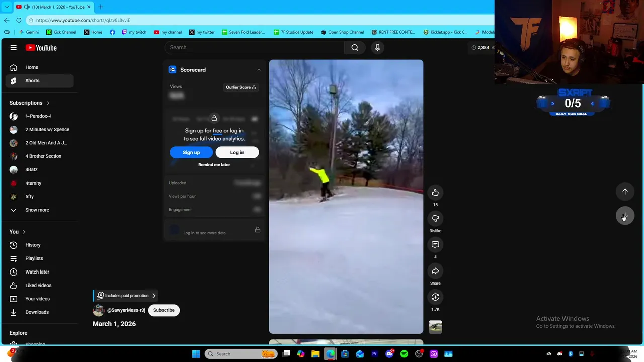The height and width of the screenshot is (362, 644).
Task: Open the 2 Minutes w/ Spence channel
Action: click(x=39, y=130)
